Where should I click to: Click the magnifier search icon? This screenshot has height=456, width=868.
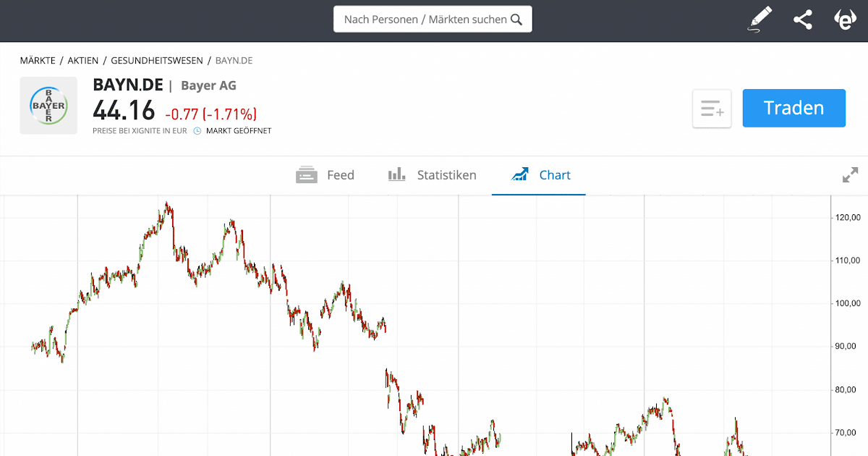pyautogui.click(x=516, y=20)
